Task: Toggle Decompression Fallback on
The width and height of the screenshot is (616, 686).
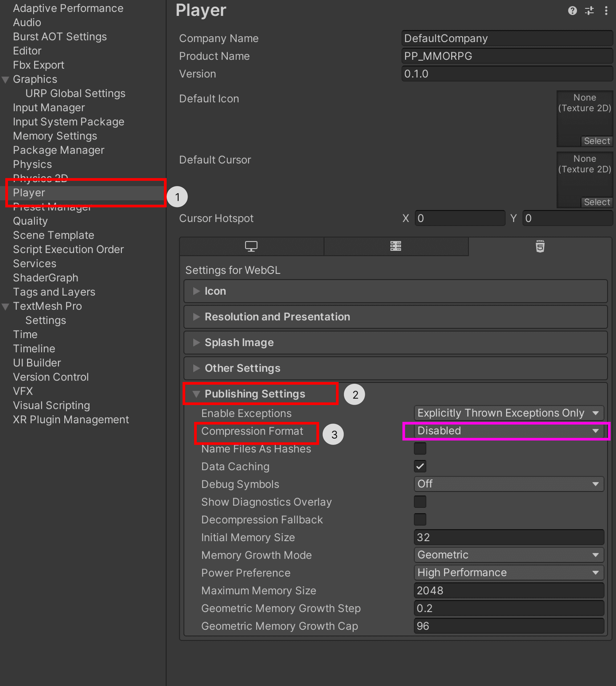Action: click(420, 519)
